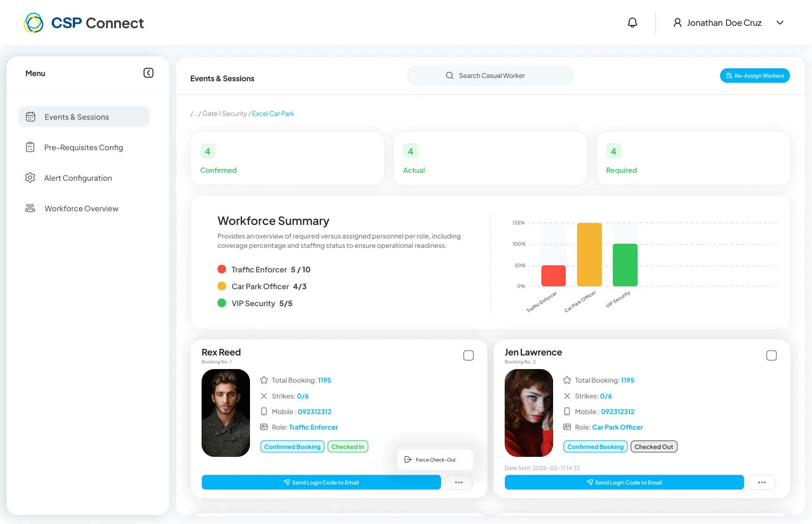Viewport: 812px width, 524px height.
Task: Open notifications bell
Action: tap(632, 23)
